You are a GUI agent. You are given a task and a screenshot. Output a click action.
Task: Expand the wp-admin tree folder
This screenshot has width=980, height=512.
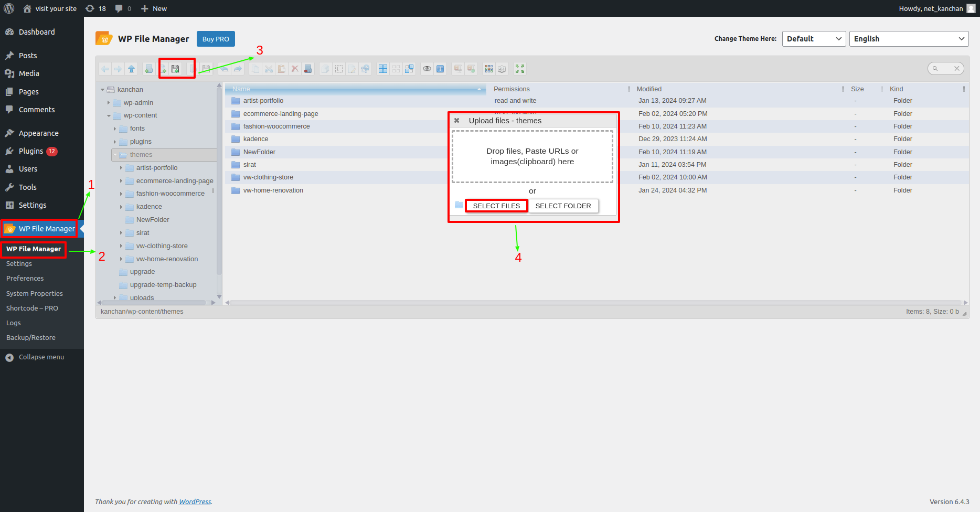click(x=109, y=103)
